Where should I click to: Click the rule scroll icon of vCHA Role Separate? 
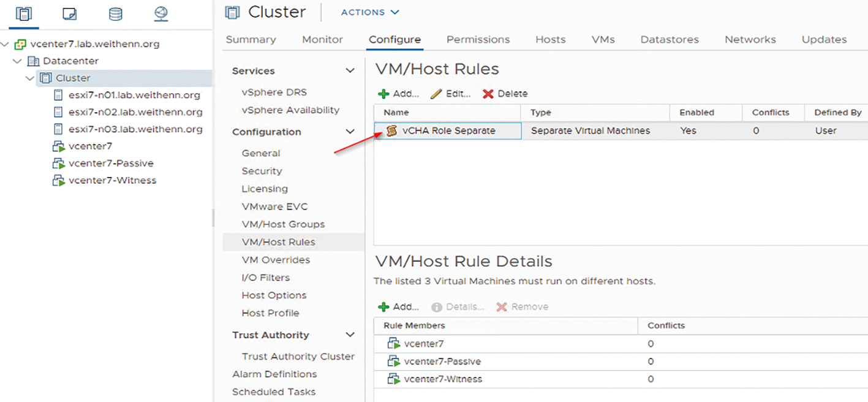[391, 131]
